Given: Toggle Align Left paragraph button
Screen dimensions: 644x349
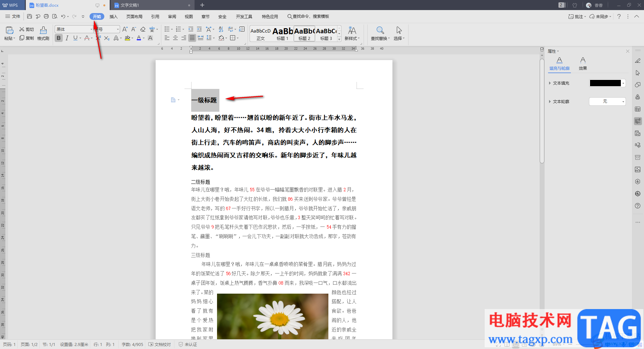Looking at the screenshot, I should (167, 38).
